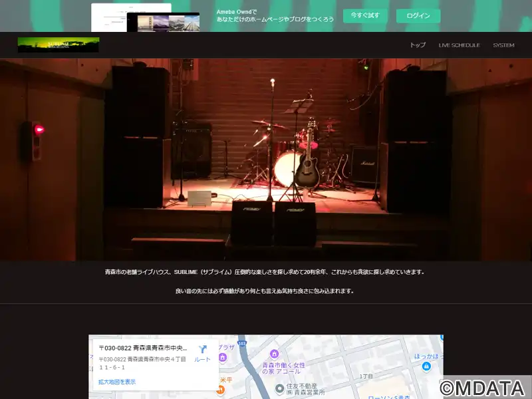The image size is (532, 399).
Task: Click the ほっかほ map pin icon
Action: [x=426, y=366]
